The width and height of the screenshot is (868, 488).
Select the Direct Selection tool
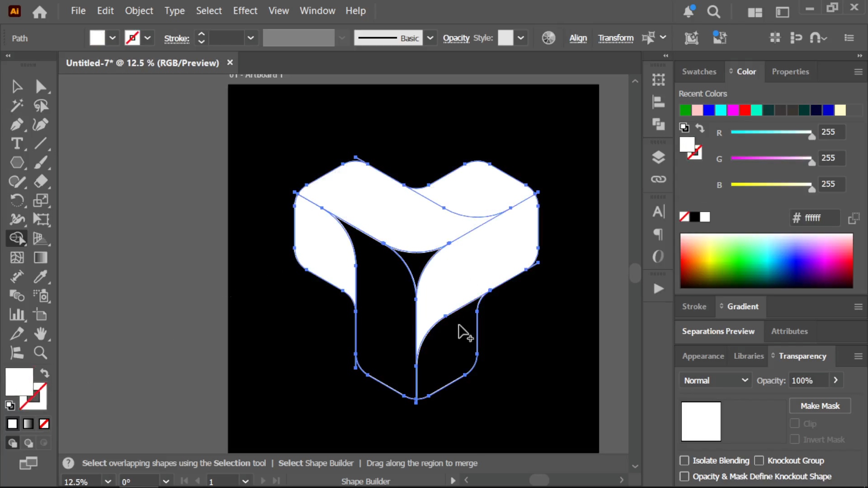click(x=41, y=86)
